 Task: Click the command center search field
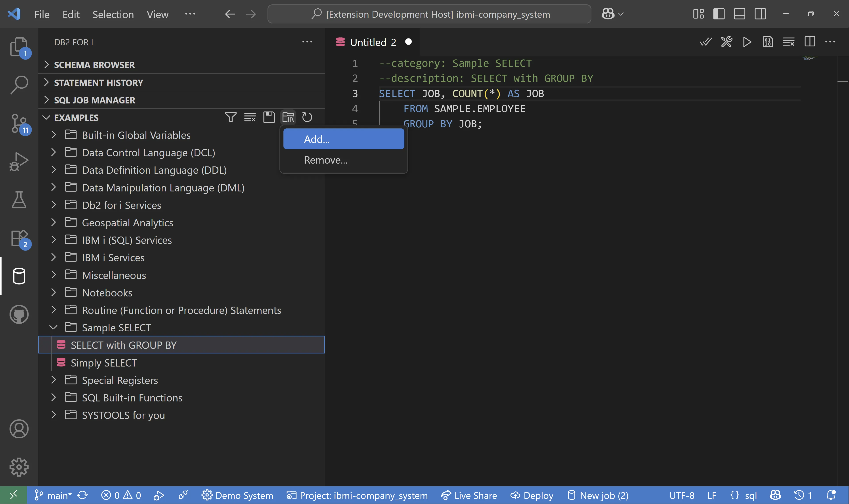coord(429,14)
